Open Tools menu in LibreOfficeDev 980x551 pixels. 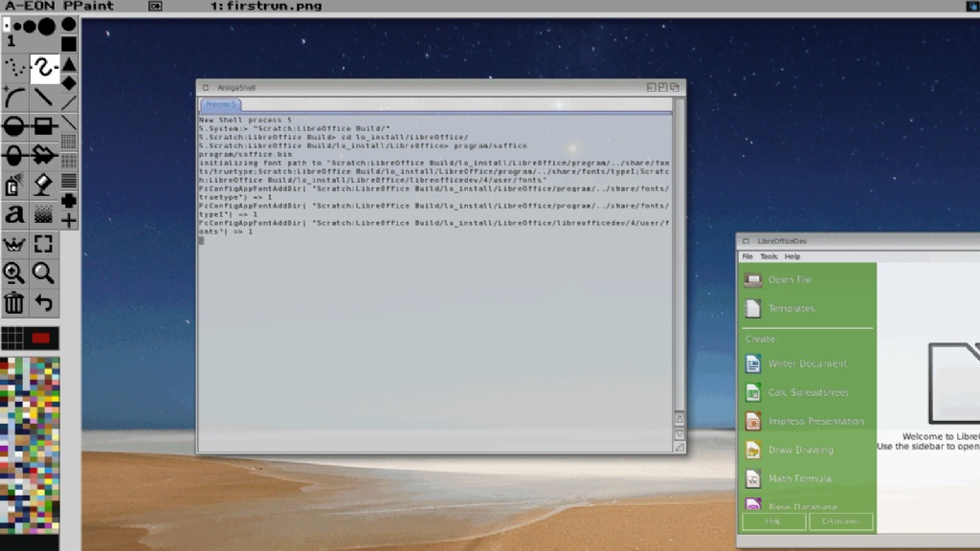coord(768,256)
